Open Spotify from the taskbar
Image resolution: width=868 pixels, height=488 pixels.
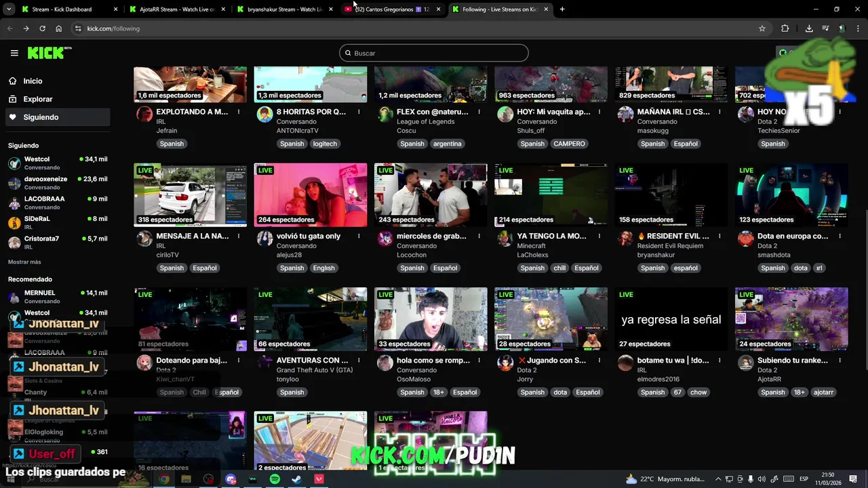[275, 479]
